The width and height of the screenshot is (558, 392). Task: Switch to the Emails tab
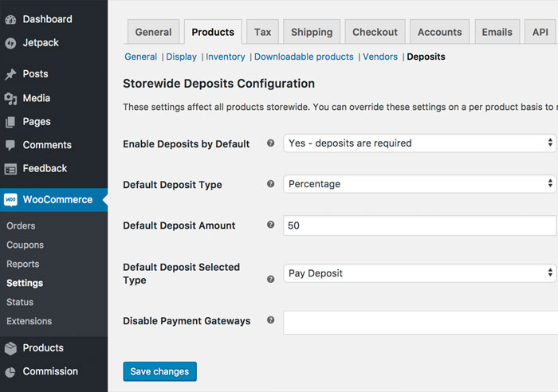(497, 32)
